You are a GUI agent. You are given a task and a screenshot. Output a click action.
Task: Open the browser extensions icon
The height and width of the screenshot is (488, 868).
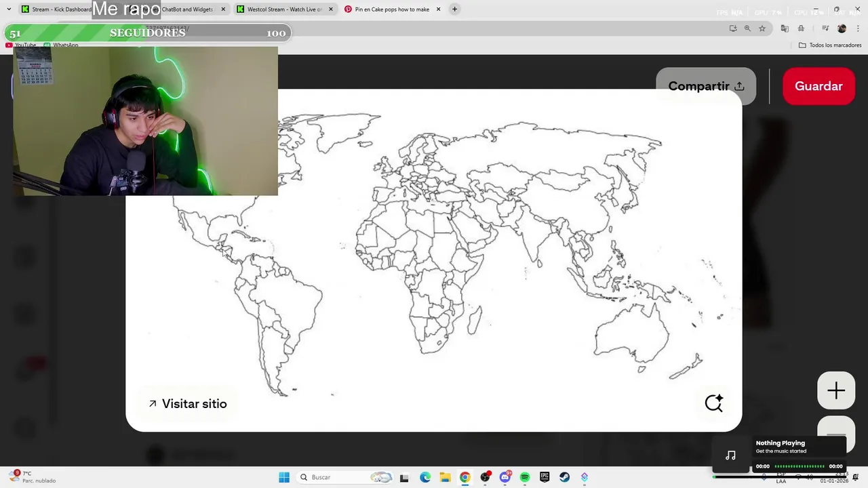click(801, 28)
